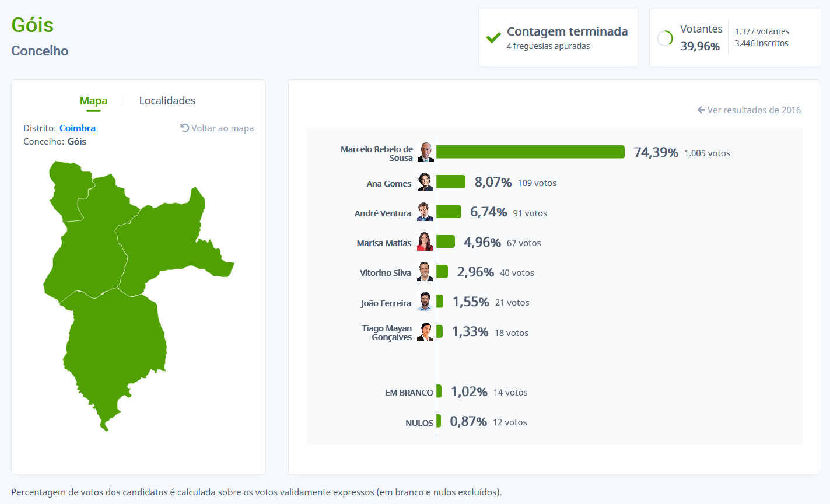Screen dimensions: 830x504
Task: Click Vitorino Silva's candidate photo
Action: click(x=425, y=272)
